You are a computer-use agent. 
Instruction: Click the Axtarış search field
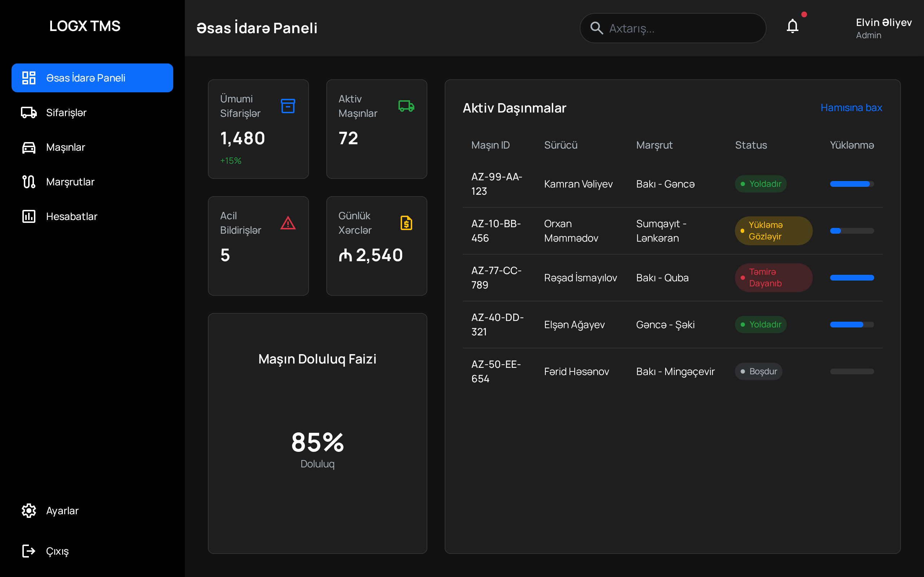pos(684,28)
